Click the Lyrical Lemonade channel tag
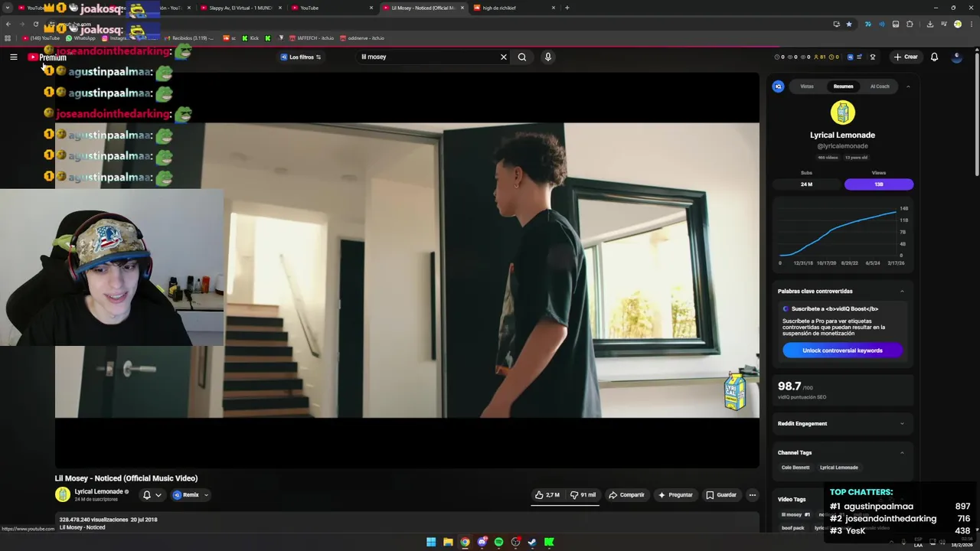The height and width of the screenshot is (551, 980). 839,468
